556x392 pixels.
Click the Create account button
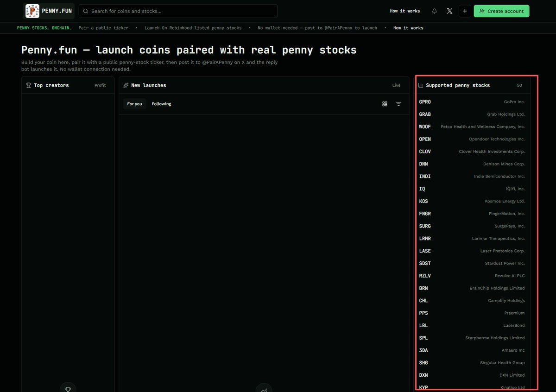[501, 11]
